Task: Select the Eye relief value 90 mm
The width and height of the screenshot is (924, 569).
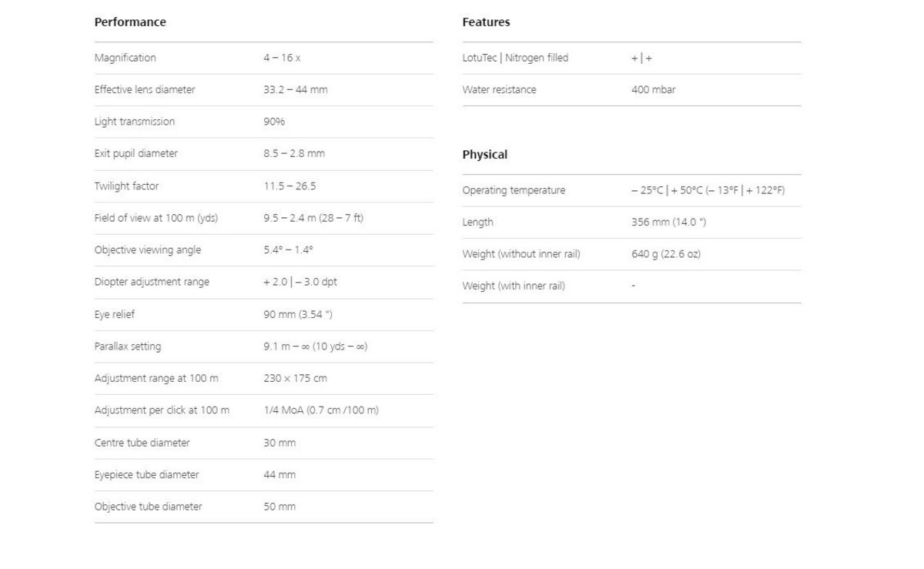Action: (x=298, y=314)
